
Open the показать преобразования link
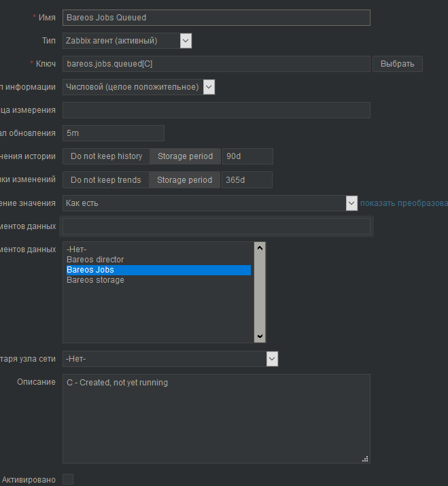(404, 203)
